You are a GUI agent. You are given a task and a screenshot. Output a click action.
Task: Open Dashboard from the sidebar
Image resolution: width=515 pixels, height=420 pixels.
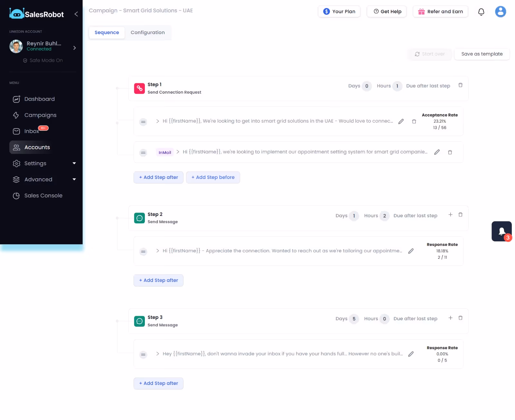(39, 99)
